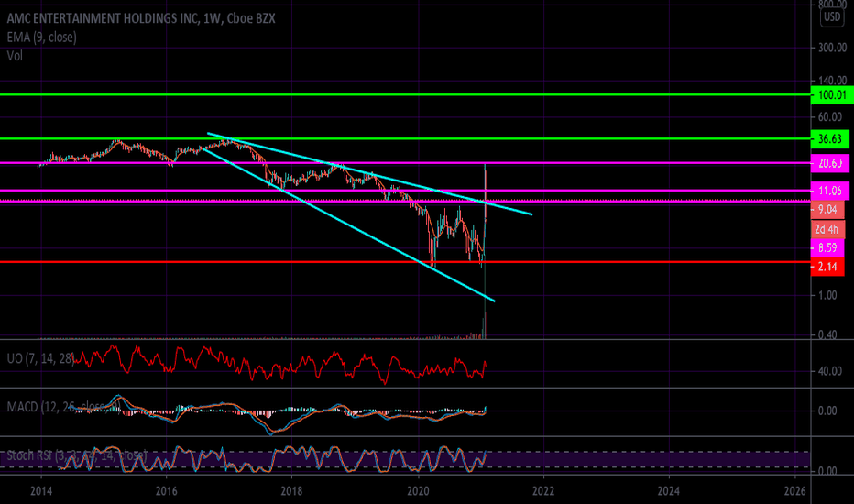
Task: Click the 2022 time axis label
Action: pos(543,491)
